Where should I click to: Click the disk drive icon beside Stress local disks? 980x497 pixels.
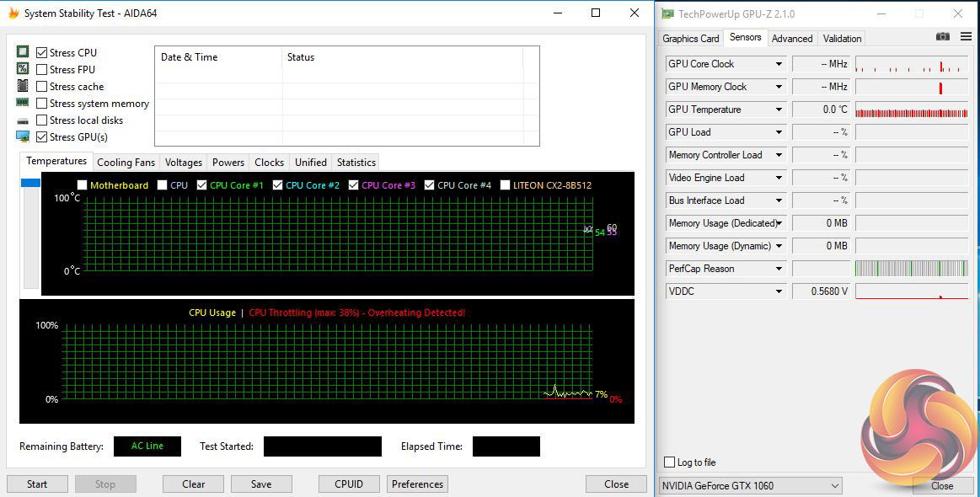23,120
